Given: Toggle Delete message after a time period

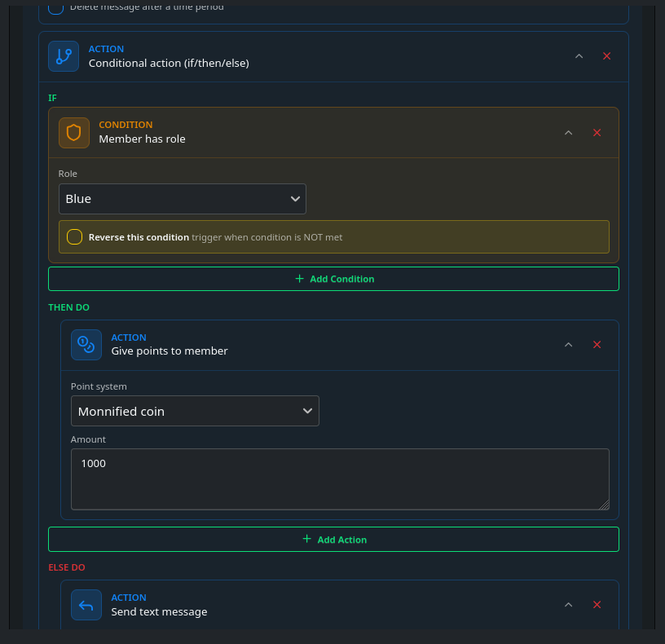Looking at the screenshot, I should point(55,7).
